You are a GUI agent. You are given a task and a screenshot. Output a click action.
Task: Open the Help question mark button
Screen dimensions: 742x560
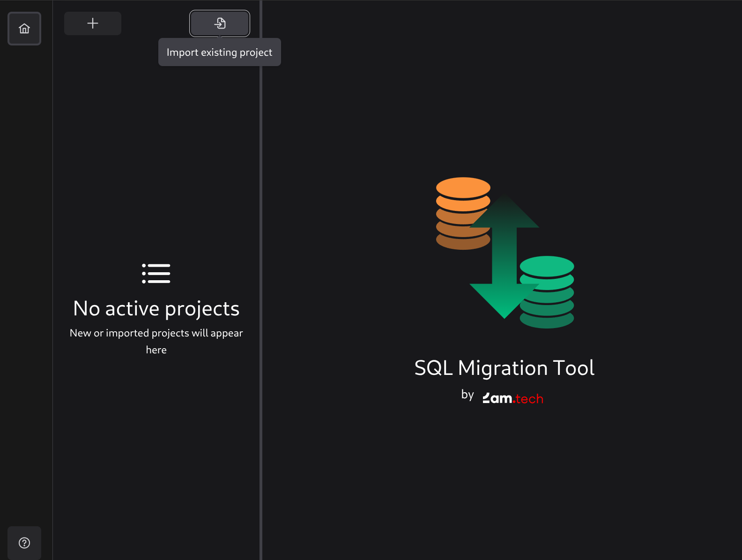coord(24,543)
